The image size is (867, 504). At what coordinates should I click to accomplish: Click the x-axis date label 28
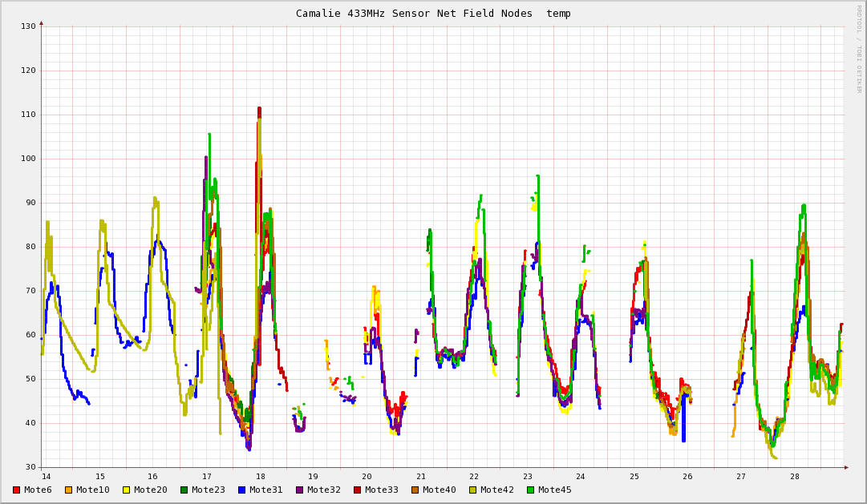coord(795,476)
